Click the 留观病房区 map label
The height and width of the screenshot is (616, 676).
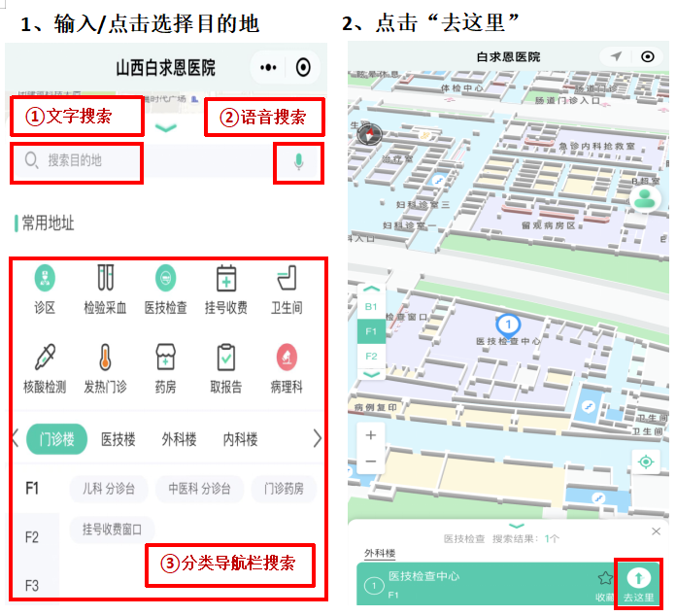548,225
